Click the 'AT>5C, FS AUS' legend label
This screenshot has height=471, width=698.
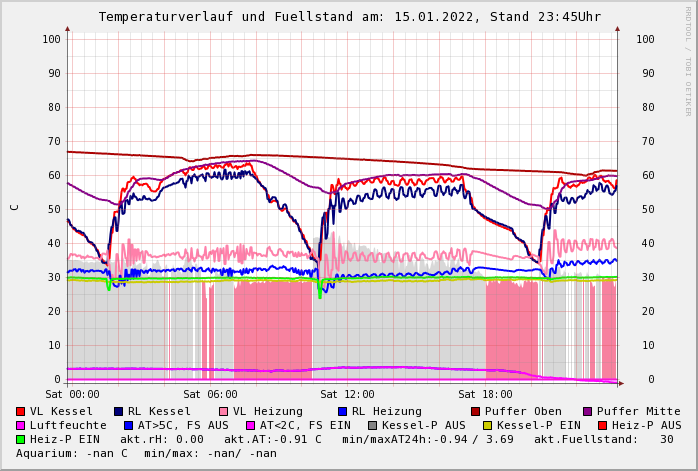[x=182, y=425]
